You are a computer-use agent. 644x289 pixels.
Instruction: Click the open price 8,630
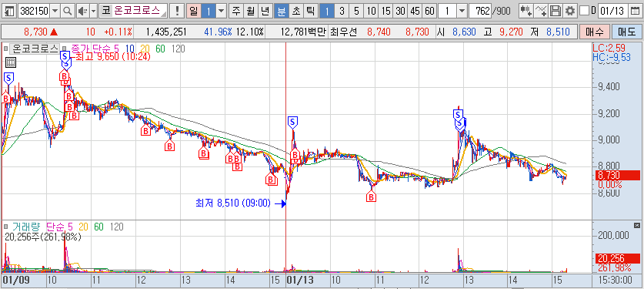pos(464,32)
